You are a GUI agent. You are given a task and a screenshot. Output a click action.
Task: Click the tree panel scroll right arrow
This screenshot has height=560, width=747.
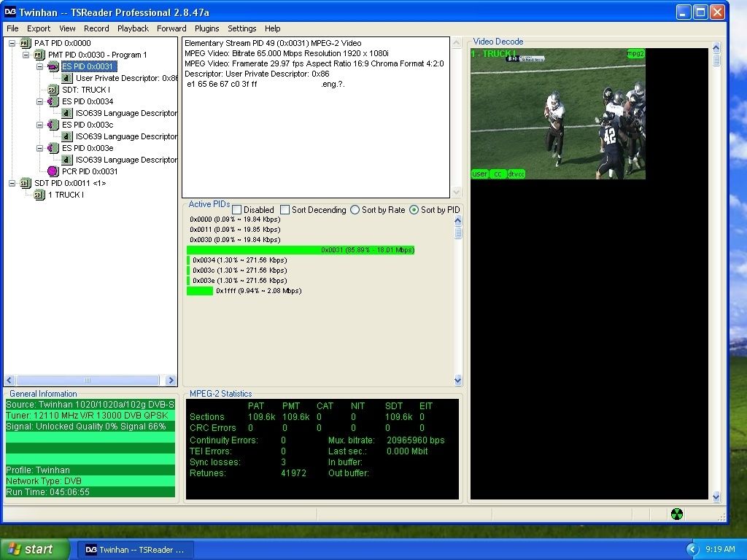tap(171, 380)
